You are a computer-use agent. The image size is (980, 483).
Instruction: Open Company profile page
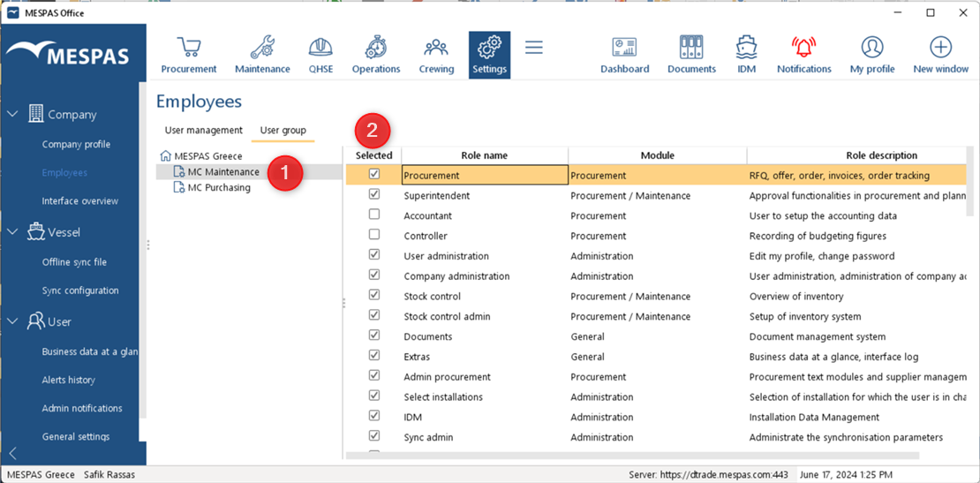[x=76, y=144]
